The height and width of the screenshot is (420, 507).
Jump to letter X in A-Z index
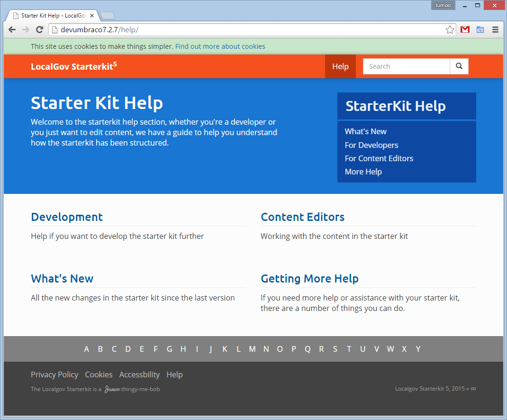pos(404,349)
